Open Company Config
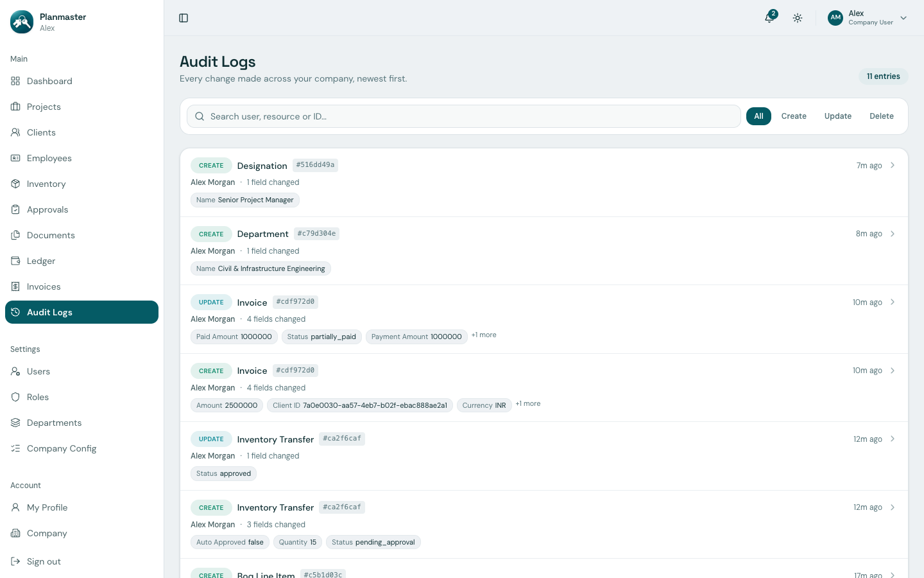924x578 pixels. 81,448
